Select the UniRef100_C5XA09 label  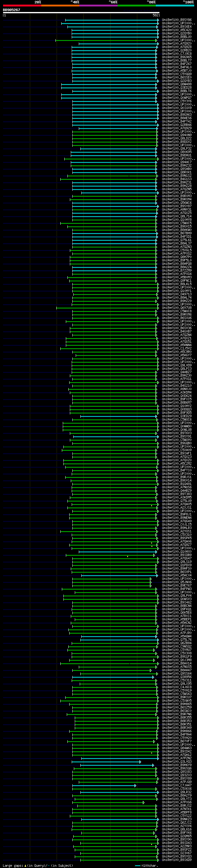177,450
